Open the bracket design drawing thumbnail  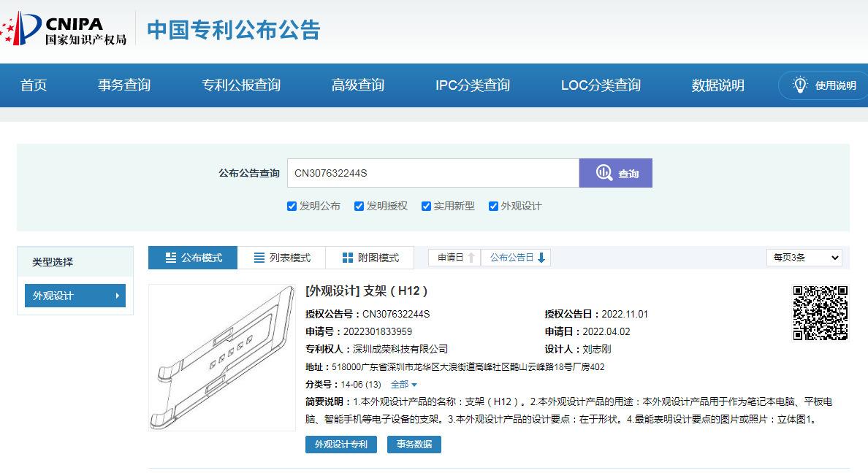pyautogui.click(x=221, y=357)
